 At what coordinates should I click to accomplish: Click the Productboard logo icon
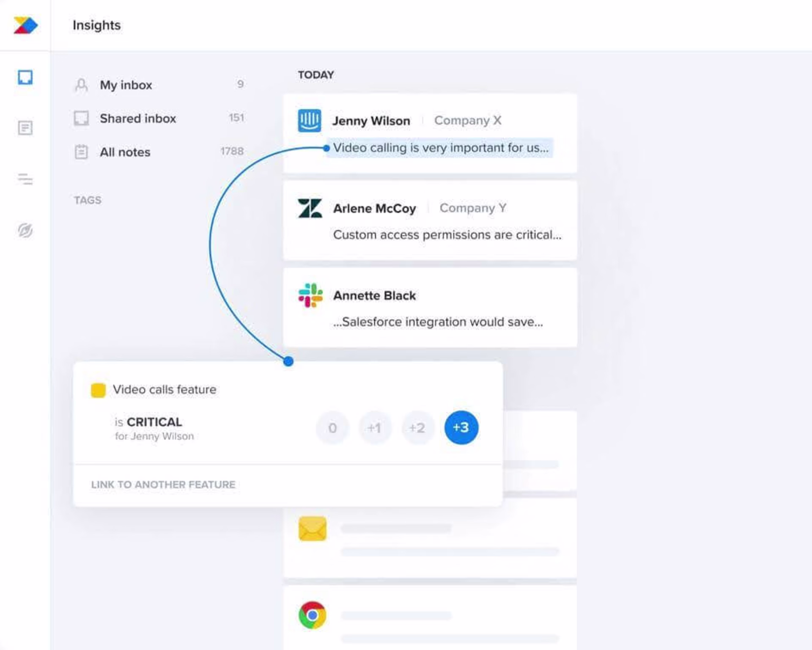pos(25,25)
